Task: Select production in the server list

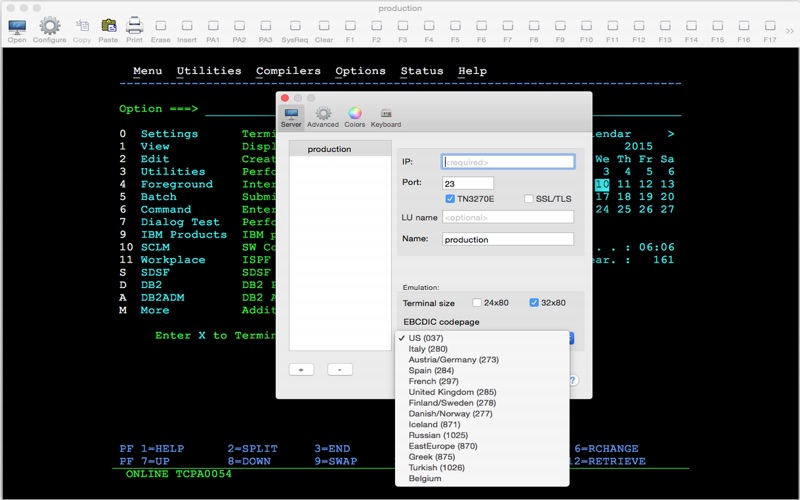Action: (329, 149)
